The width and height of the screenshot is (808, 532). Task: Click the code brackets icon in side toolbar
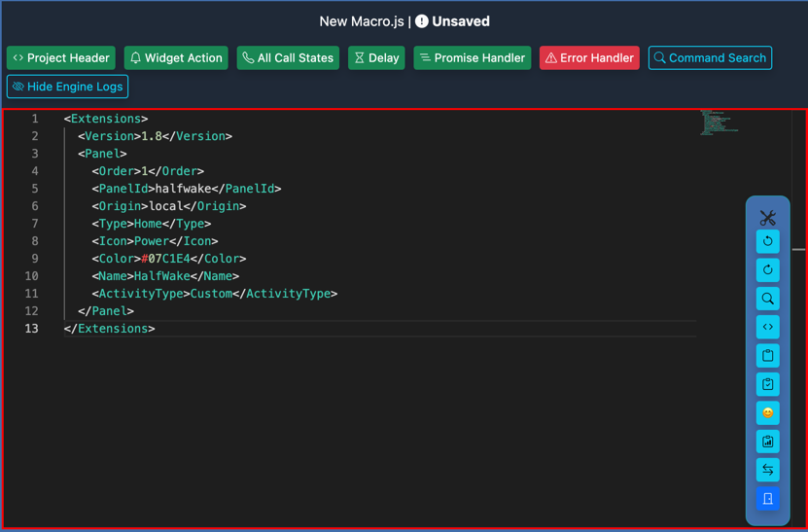pos(767,327)
